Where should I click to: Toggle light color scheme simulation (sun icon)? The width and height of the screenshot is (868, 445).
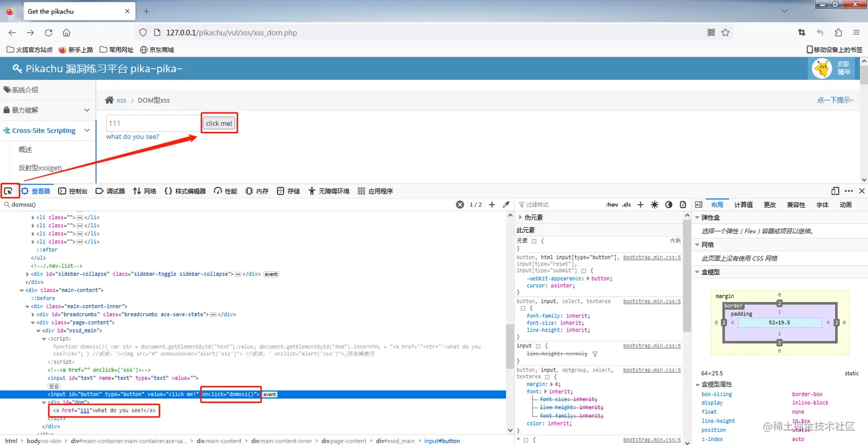654,205
